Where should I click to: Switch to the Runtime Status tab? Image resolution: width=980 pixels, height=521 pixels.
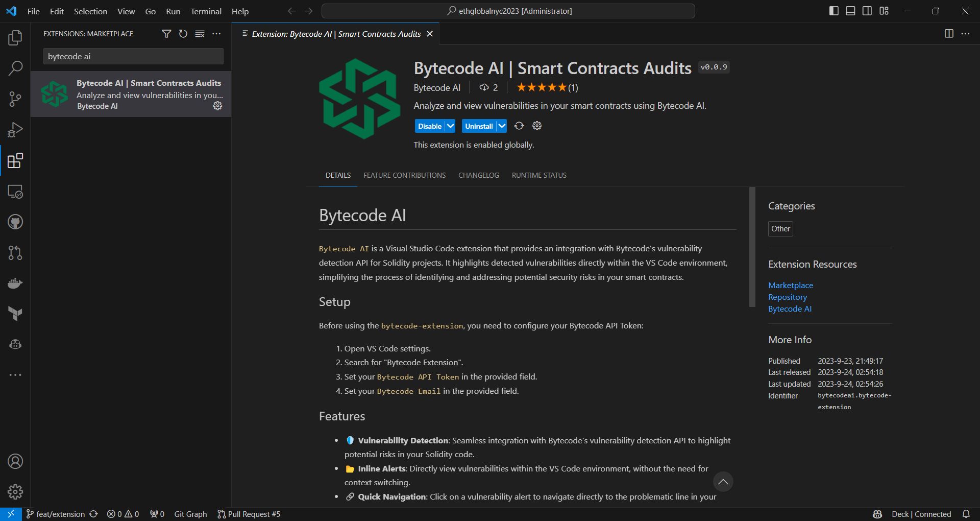pyautogui.click(x=539, y=175)
